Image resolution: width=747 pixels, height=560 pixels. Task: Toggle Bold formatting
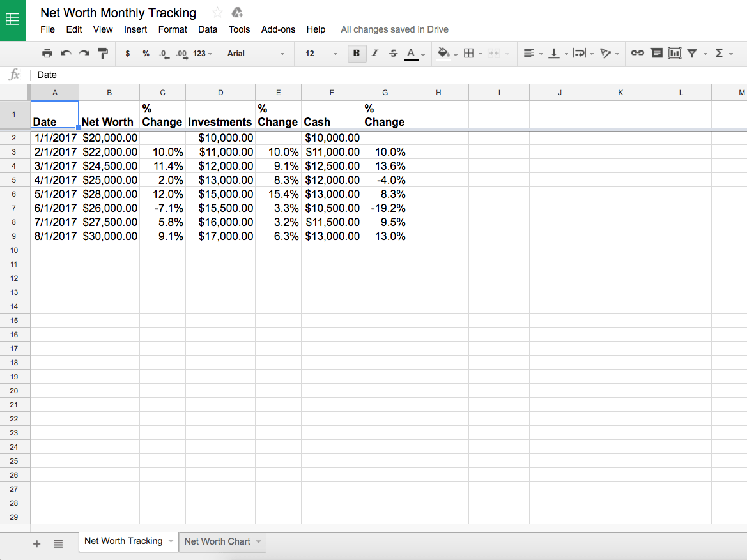coord(357,54)
